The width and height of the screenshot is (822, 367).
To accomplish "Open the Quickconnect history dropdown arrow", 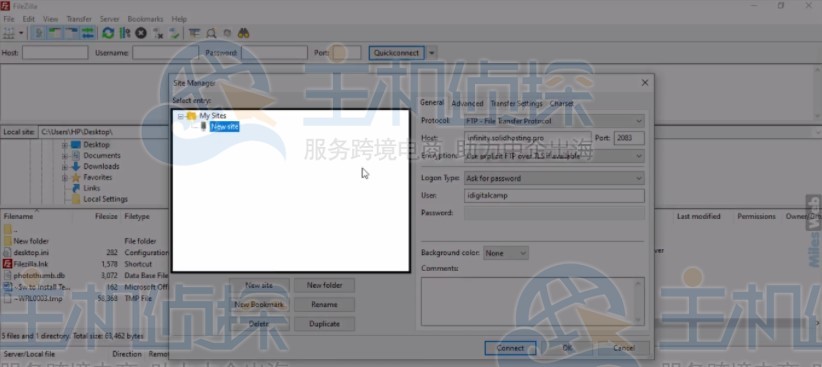I will 431,53.
